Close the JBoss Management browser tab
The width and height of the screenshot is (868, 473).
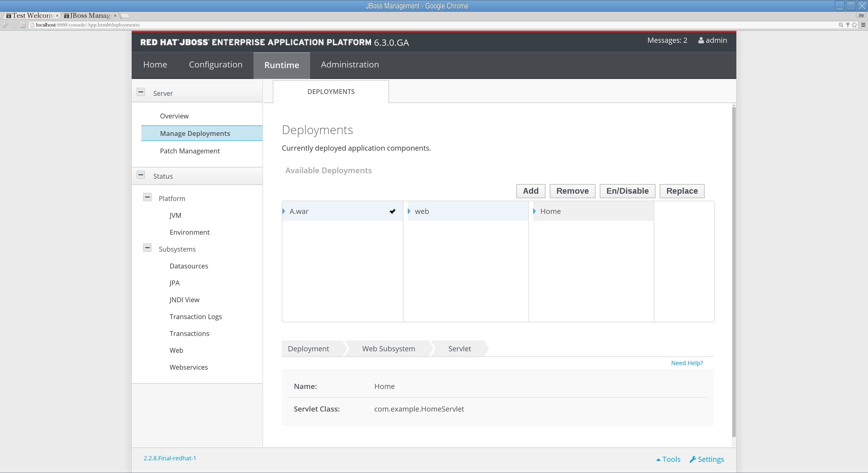coord(115,15)
